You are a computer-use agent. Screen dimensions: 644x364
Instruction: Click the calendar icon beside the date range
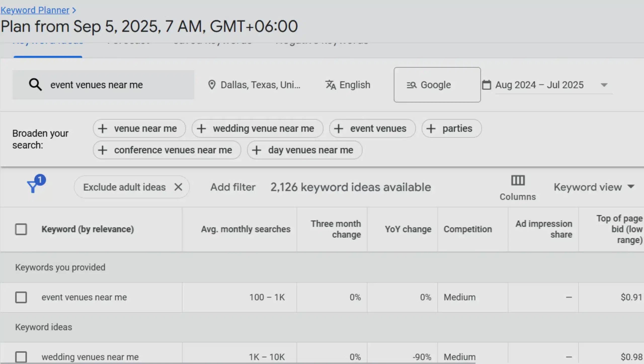487,85
